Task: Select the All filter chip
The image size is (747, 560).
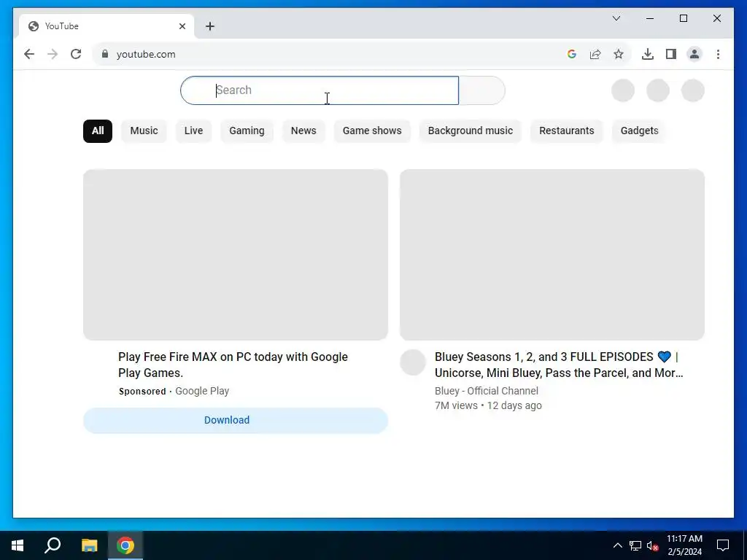Action: click(x=98, y=131)
